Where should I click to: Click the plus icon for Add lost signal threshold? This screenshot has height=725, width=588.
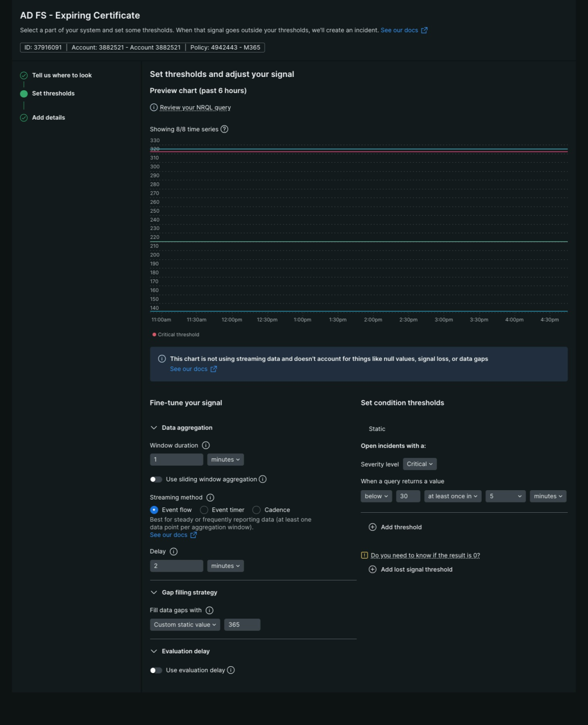[372, 570]
